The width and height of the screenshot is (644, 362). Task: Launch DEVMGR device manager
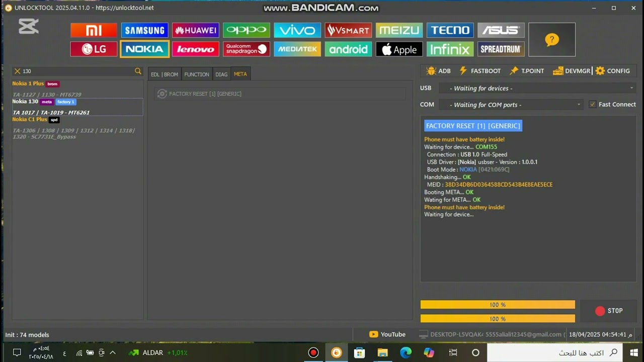572,71
